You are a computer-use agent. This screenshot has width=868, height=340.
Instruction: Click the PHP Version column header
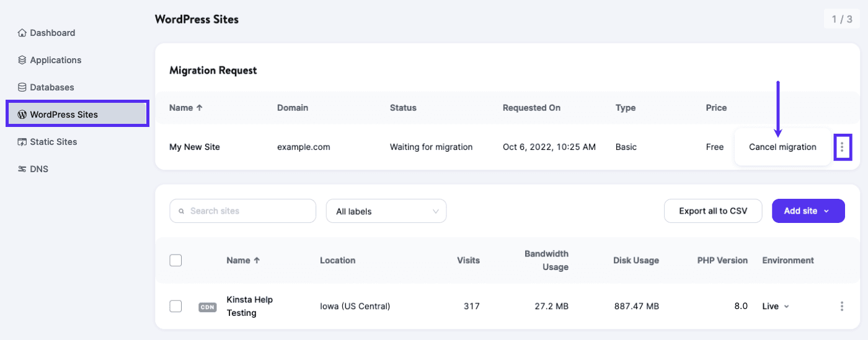tap(722, 261)
